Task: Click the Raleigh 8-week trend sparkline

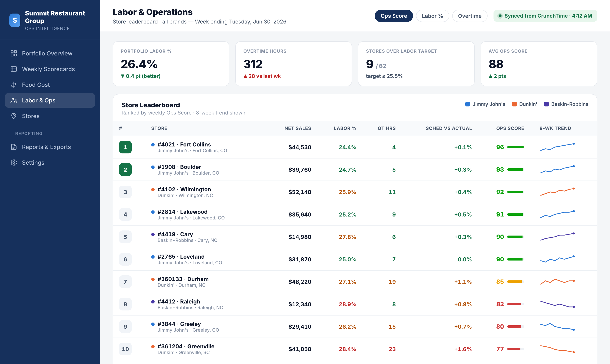Action: pos(557,304)
